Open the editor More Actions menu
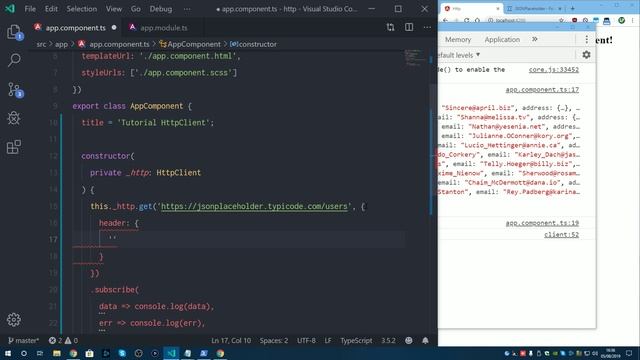Screen dimensions: 640x360 click(x=427, y=27)
